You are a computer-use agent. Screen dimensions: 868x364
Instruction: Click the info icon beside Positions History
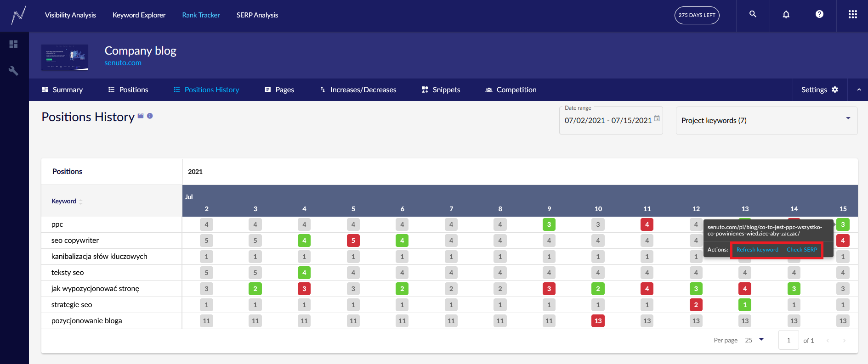[x=150, y=116]
